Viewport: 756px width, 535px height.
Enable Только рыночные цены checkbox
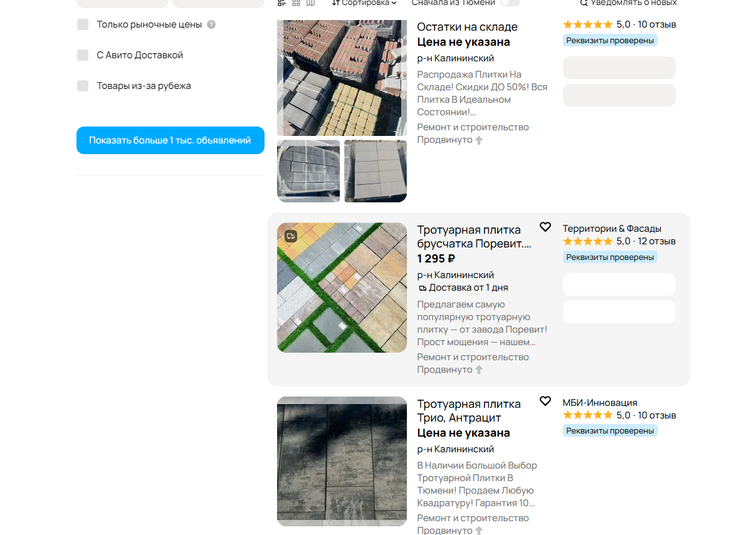coord(83,24)
